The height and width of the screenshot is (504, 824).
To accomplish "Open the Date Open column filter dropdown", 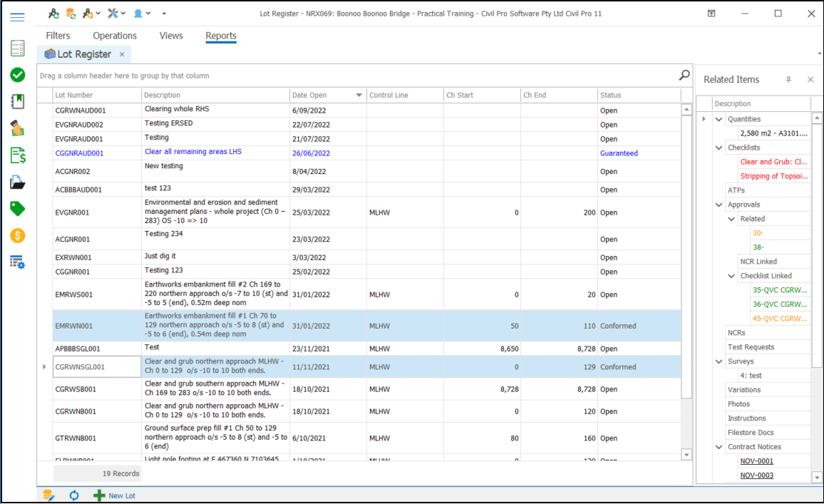I will point(359,95).
